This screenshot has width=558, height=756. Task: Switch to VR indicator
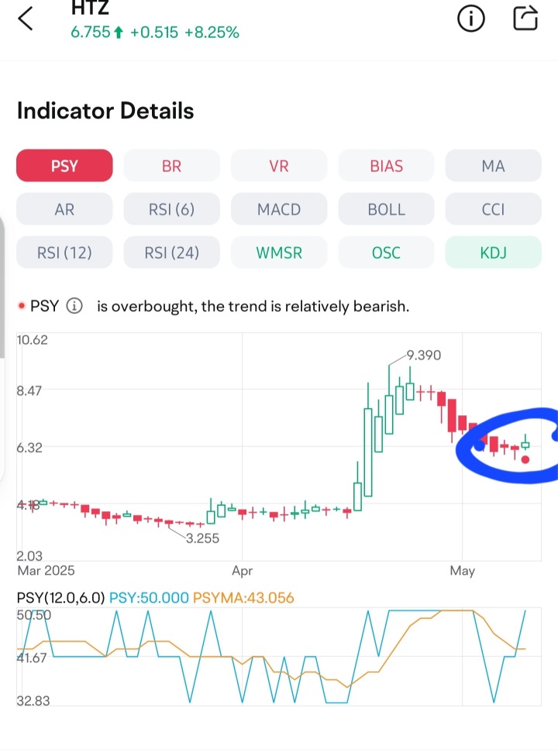click(x=279, y=166)
